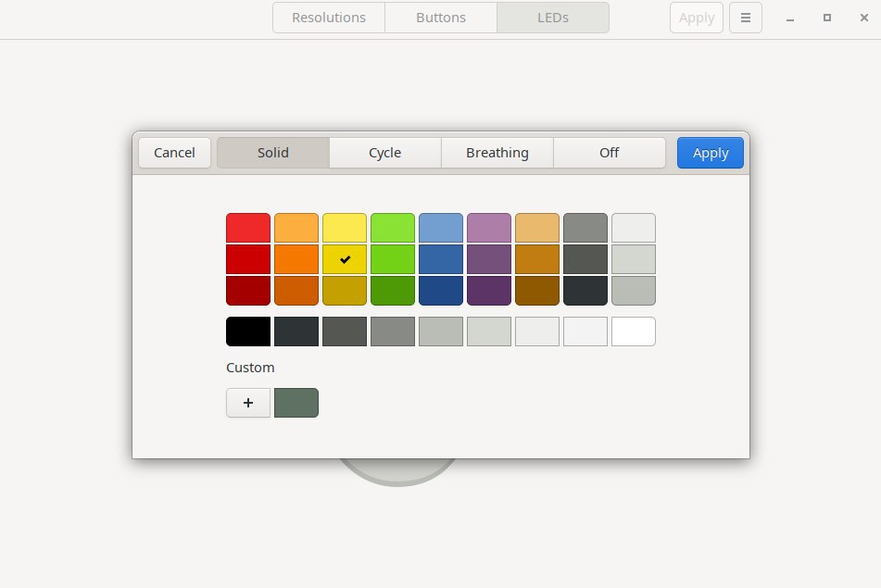Pick the pure white swatch in grayscale row

pyautogui.click(x=634, y=332)
